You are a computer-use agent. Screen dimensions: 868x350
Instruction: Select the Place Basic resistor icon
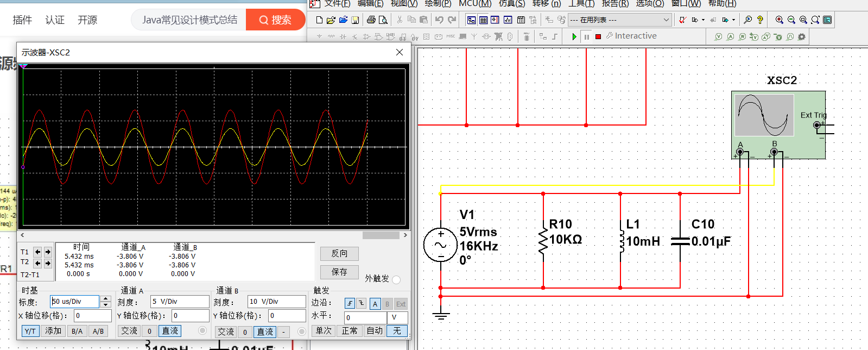[x=331, y=36]
